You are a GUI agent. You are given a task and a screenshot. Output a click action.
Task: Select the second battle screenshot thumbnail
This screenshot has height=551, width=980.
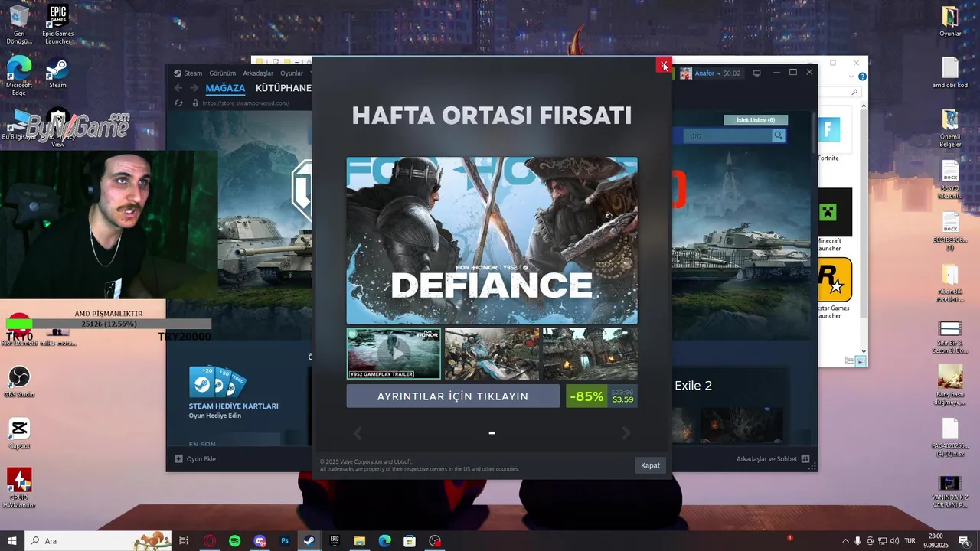[x=492, y=354]
